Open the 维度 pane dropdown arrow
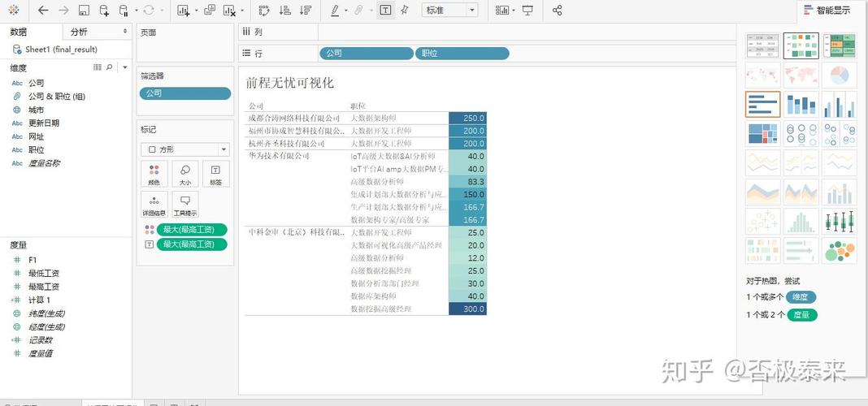The height and width of the screenshot is (406, 868). click(x=125, y=67)
